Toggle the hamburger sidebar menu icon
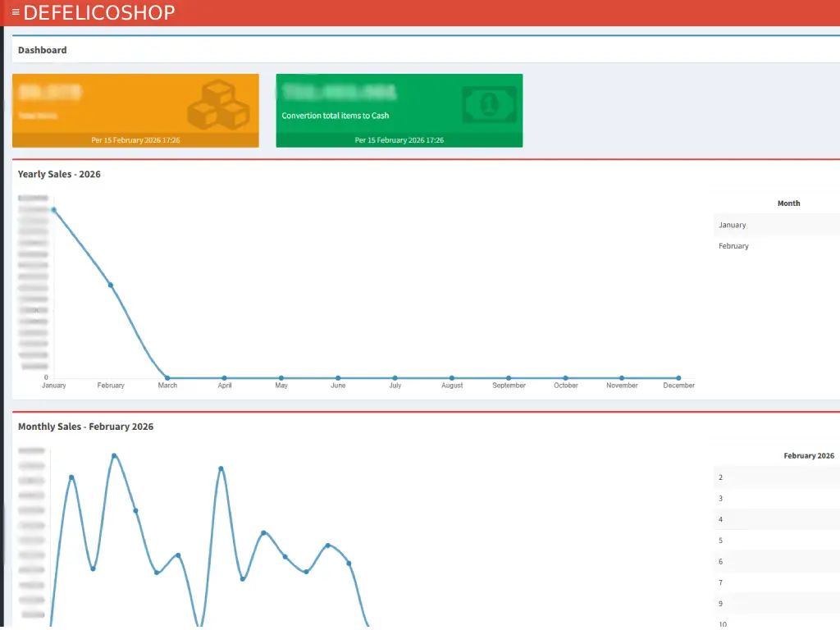 pos(16,12)
